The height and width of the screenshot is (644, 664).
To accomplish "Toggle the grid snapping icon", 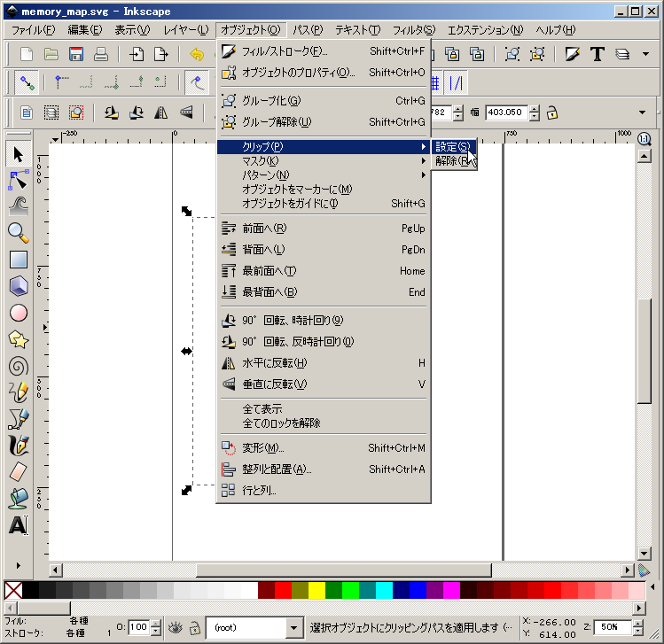I will [435, 82].
